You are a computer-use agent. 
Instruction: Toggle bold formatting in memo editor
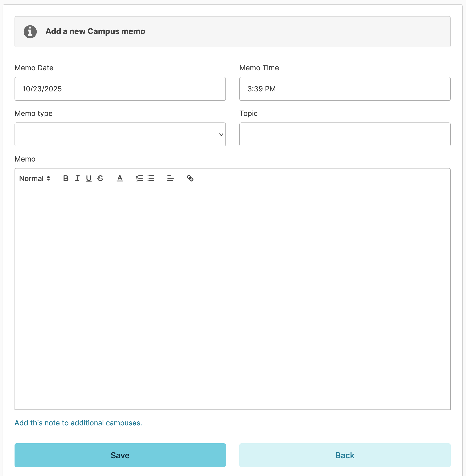point(66,178)
